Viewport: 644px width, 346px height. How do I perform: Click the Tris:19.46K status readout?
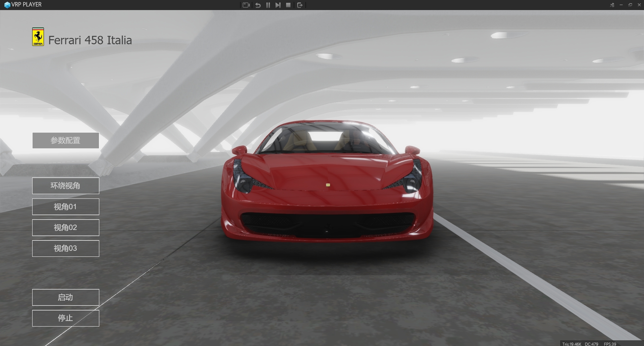572,344
